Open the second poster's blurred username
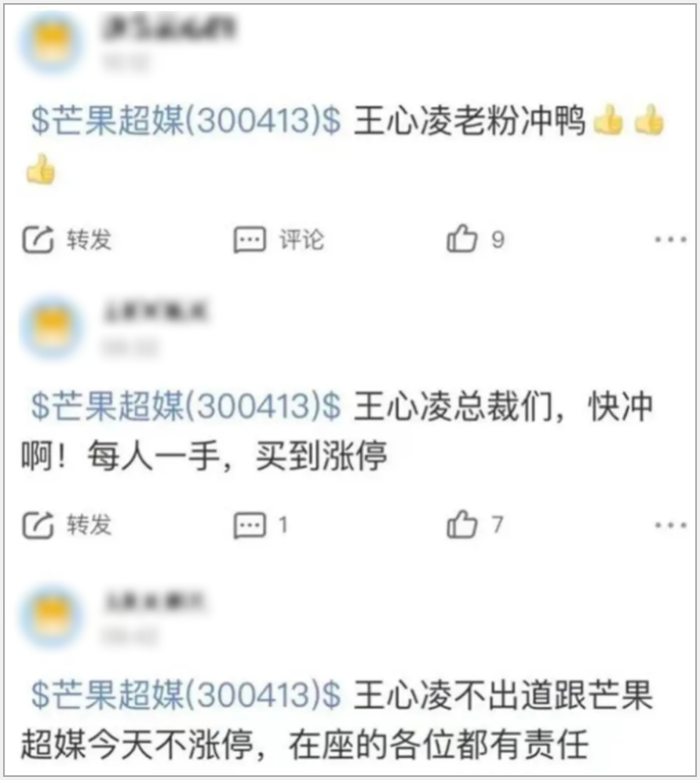700x780 pixels. pyautogui.click(x=155, y=312)
